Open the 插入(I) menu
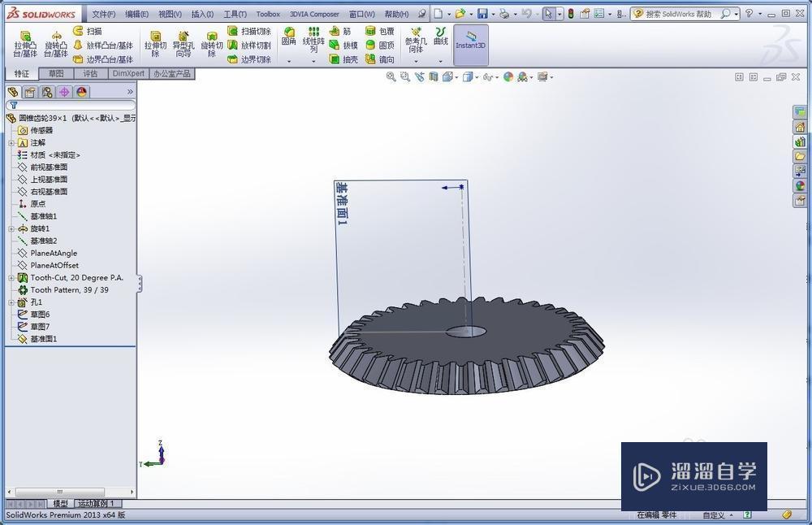Viewport: 812px width, 525px height. [202, 14]
